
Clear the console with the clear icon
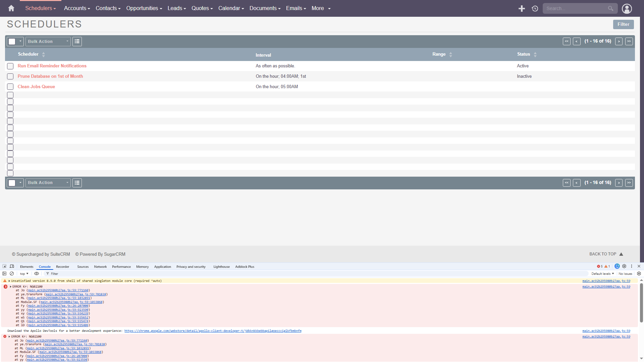pyautogui.click(x=12, y=274)
